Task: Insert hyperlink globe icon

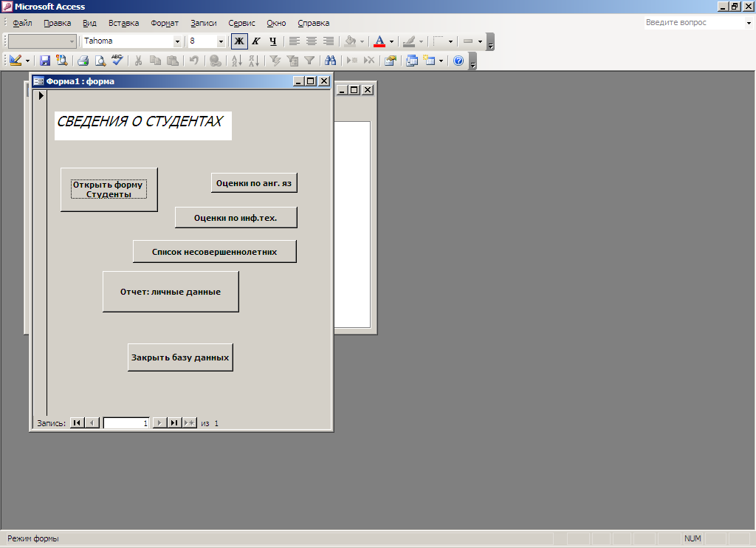Action: pyautogui.click(x=216, y=61)
